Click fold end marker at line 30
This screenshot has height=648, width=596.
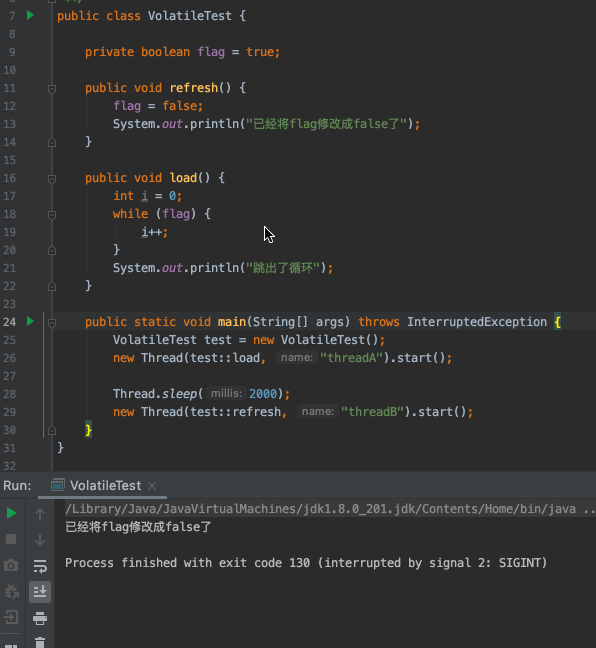click(x=52, y=431)
